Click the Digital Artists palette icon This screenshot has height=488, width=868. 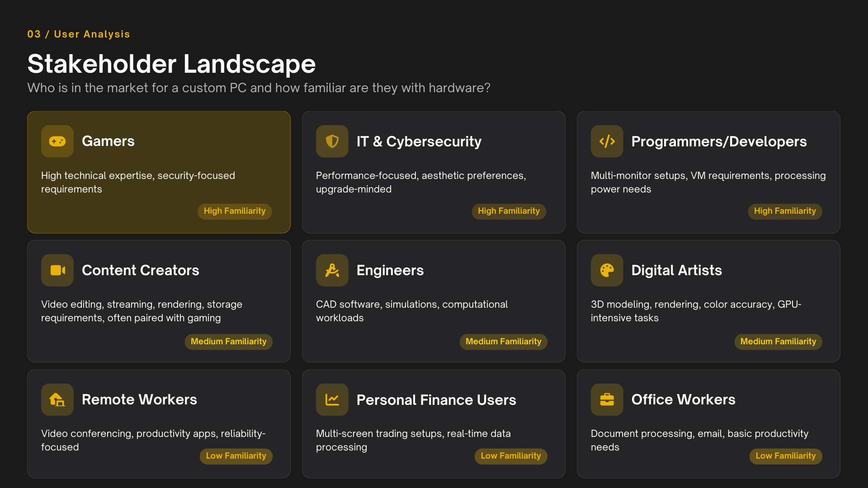607,270
